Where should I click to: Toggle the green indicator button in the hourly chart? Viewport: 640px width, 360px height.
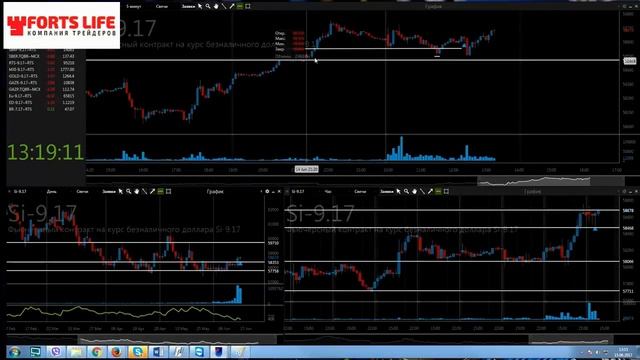point(438,191)
